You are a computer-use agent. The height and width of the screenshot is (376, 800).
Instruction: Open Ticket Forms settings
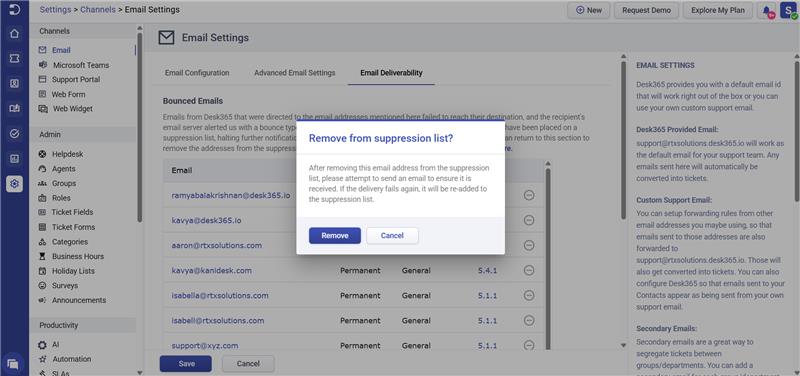73,227
